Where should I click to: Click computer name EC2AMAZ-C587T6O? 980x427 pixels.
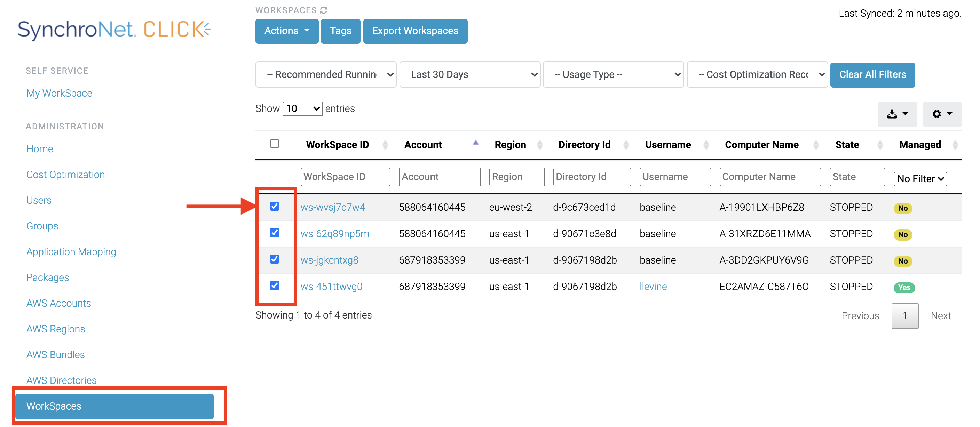(x=764, y=287)
